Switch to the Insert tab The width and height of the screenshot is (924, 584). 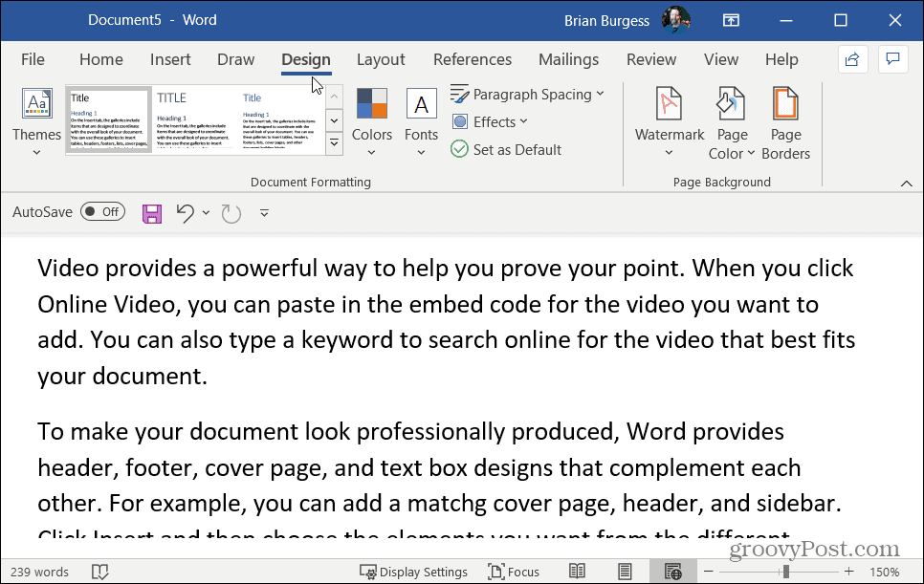(170, 59)
